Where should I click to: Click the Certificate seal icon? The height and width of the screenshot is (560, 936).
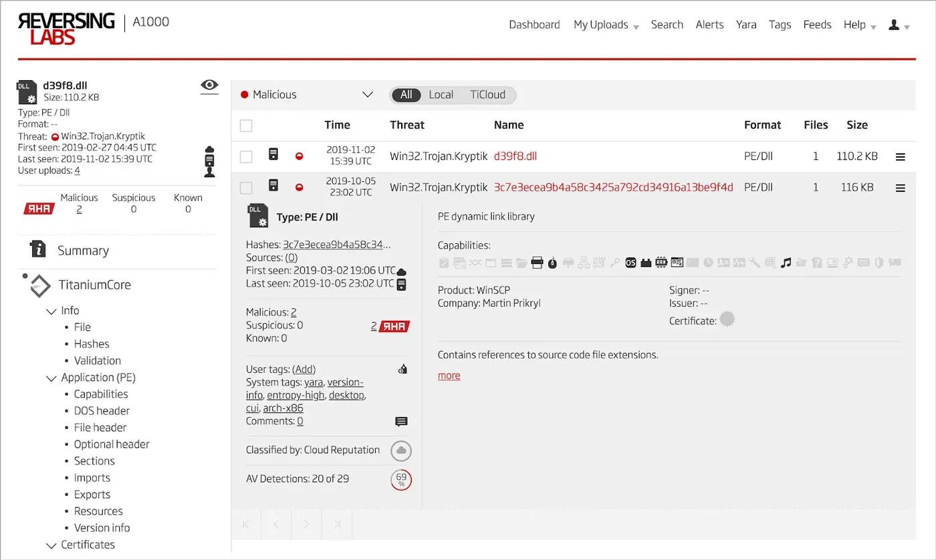point(727,319)
